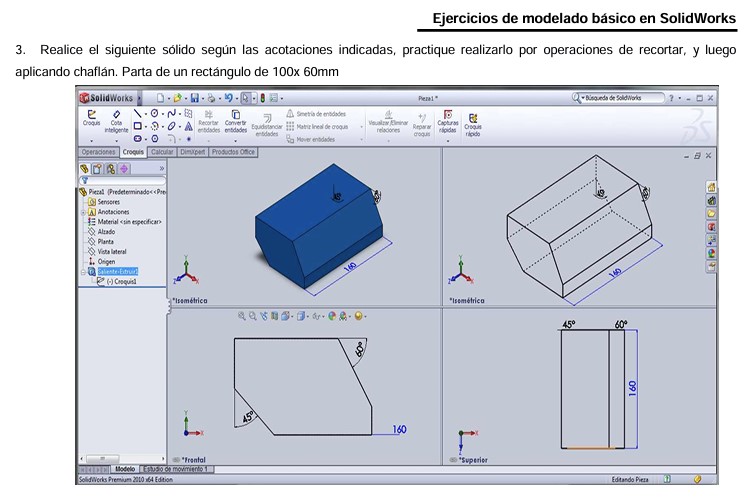The image size is (747, 500).
Task: Click the feature tree filter field
Action: tap(123, 180)
